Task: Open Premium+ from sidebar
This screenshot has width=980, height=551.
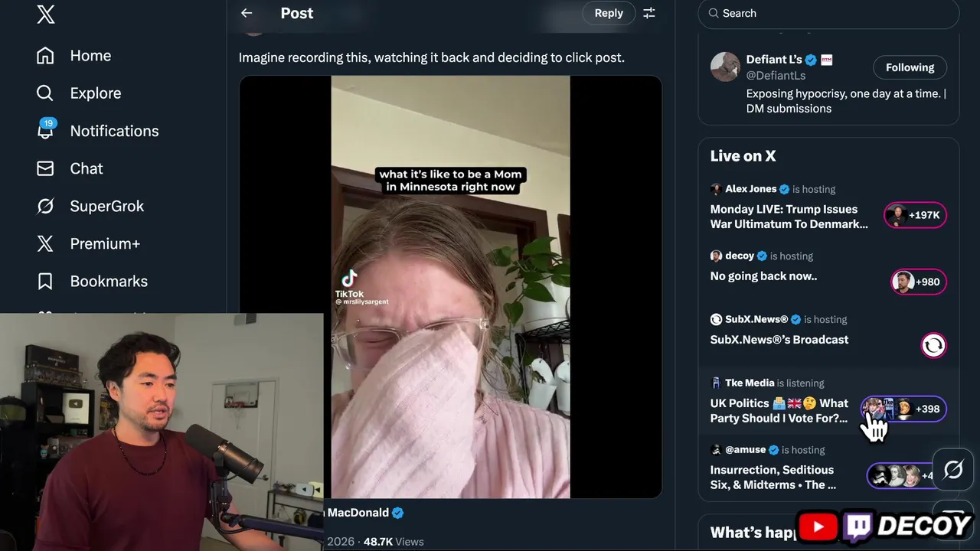Action: tap(105, 243)
